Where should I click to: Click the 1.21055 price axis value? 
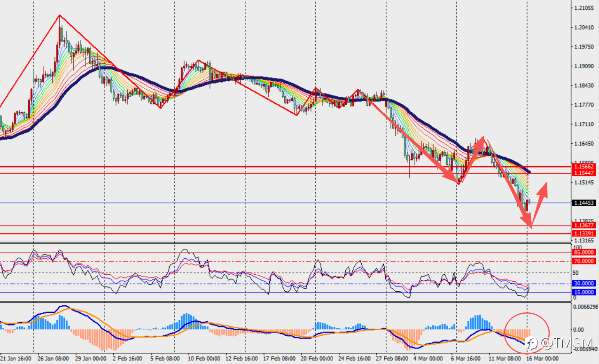coord(585,8)
